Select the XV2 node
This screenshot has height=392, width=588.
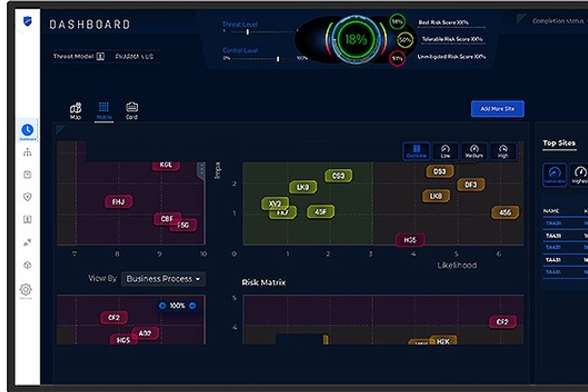(x=275, y=204)
